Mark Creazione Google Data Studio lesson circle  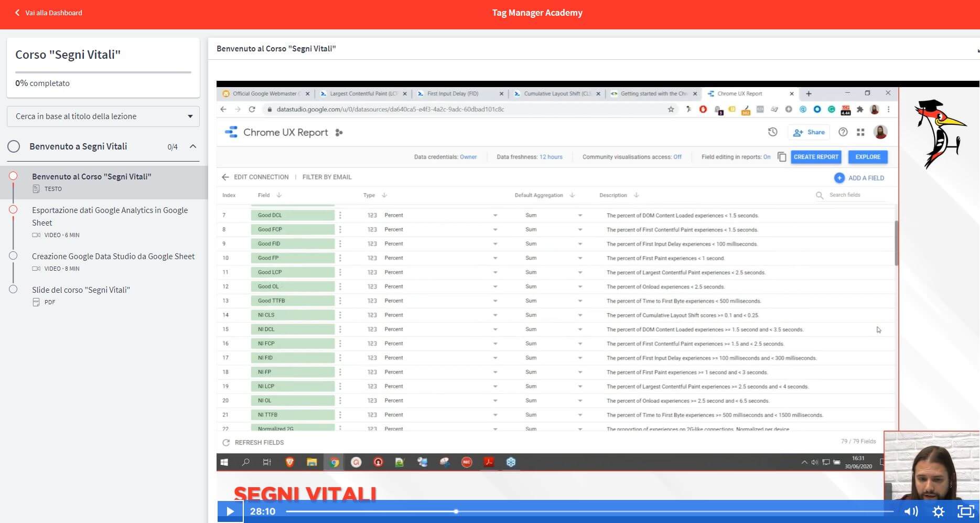[13, 255]
